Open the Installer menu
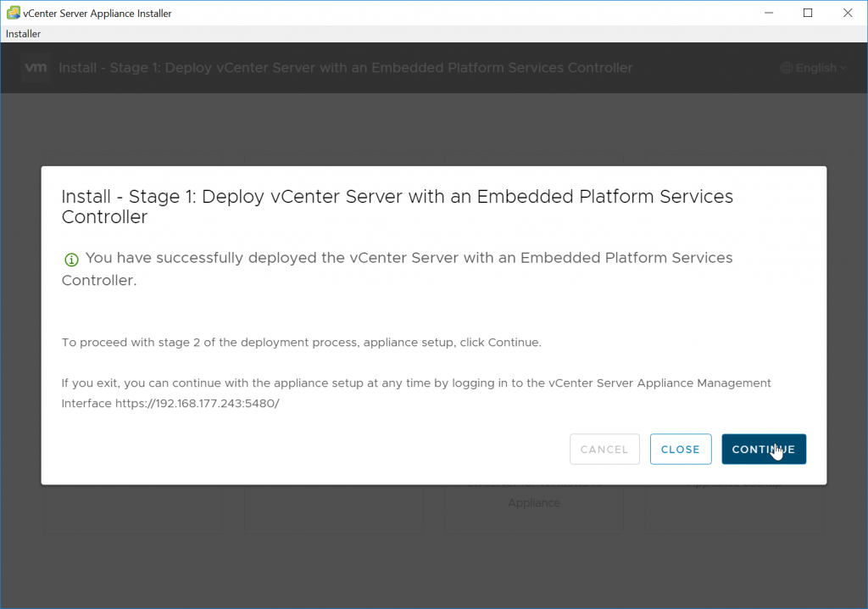 [23, 34]
